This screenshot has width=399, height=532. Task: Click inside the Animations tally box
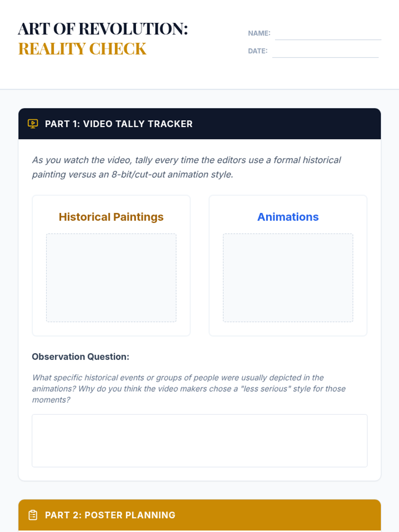coord(288,278)
